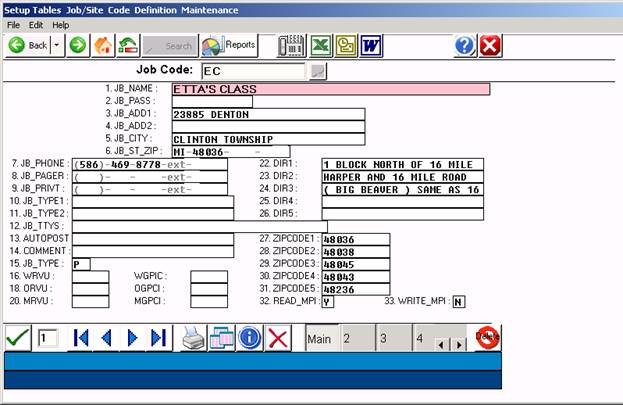Open the Word document icon

coord(371,45)
